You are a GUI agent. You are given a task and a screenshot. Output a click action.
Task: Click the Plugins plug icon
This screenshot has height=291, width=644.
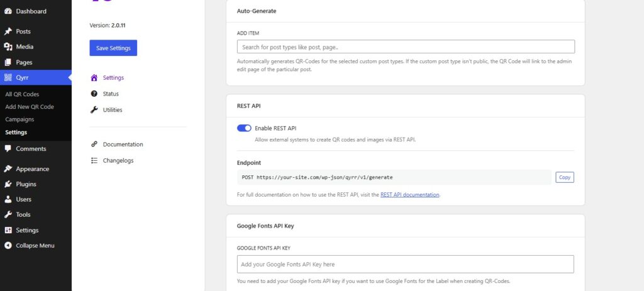tap(8, 184)
